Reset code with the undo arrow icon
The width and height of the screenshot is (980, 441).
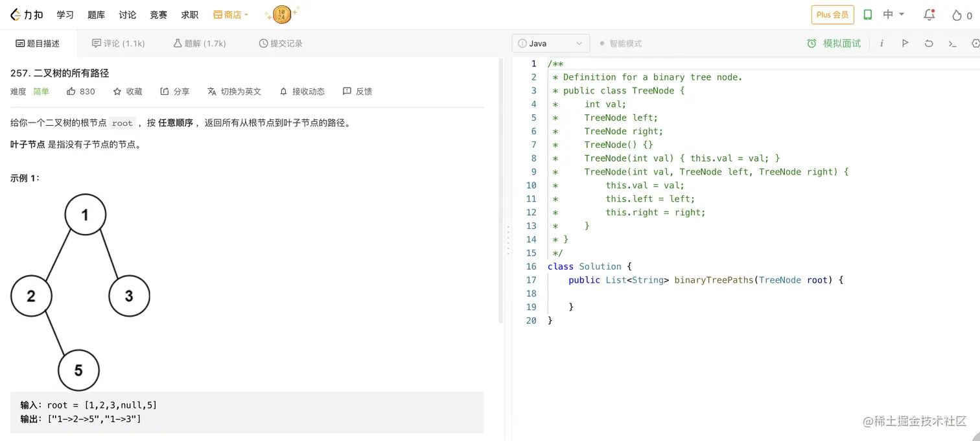pos(929,43)
